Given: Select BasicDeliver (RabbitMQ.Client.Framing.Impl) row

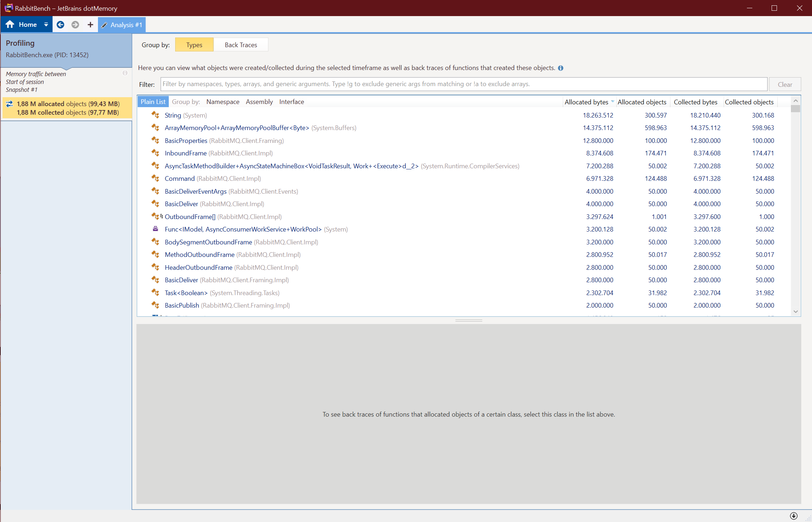Looking at the screenshot, I should click(464, 280).
